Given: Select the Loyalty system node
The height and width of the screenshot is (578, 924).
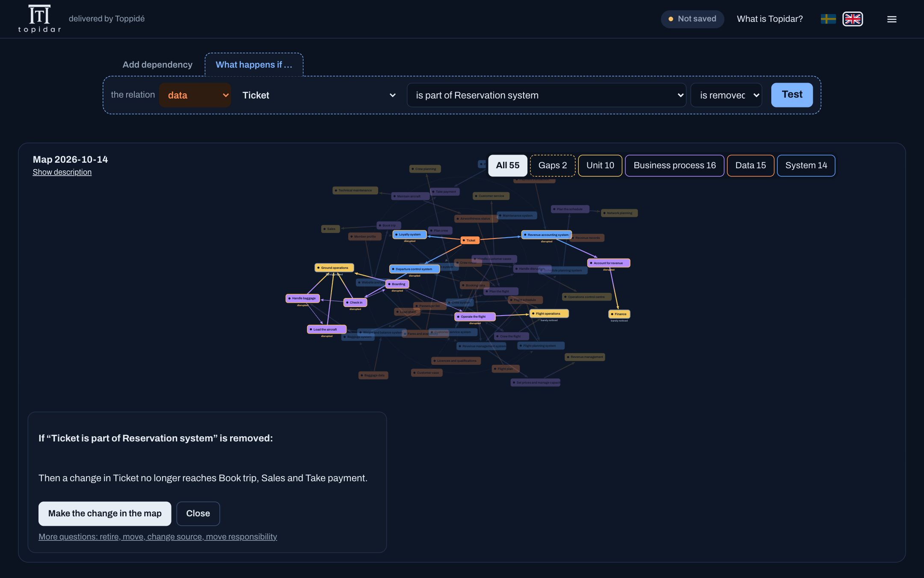Looking at the screenshot, I should click(409, 235).
